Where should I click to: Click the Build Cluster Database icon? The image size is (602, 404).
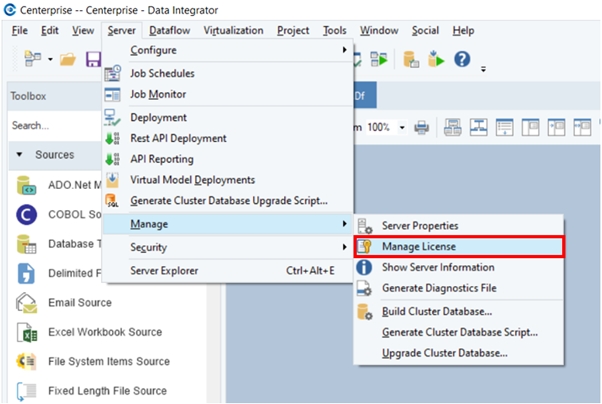(365, 312)
